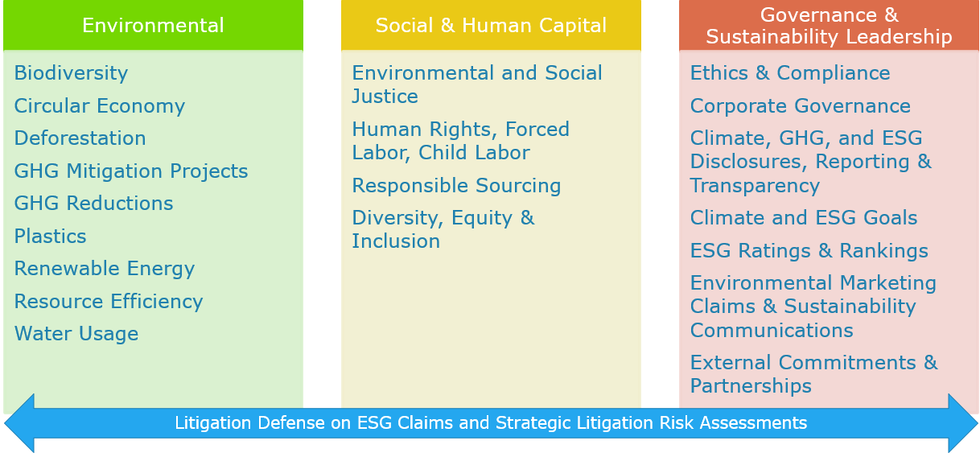The image size is (980, 457).
Task: Open the Corporate Governance link
Action: [x=801, y=106]
